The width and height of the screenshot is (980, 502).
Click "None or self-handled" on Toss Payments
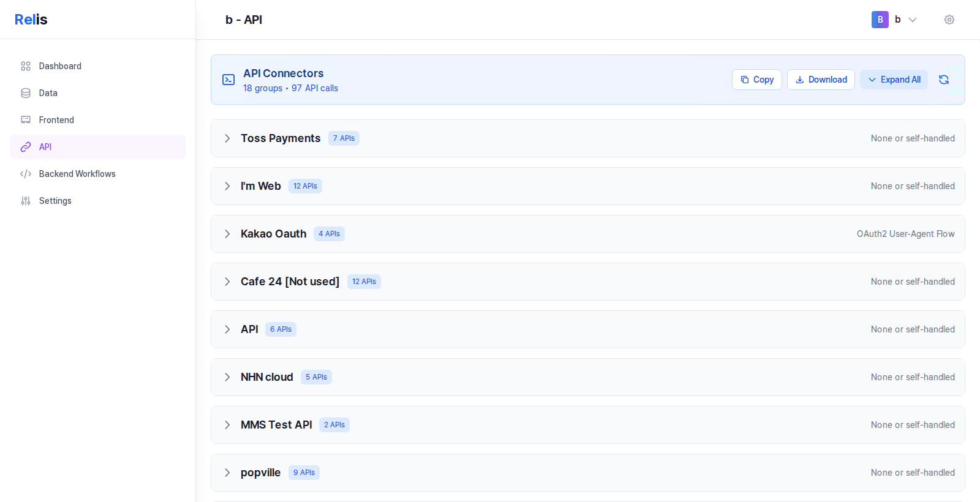tap(913, 138)
